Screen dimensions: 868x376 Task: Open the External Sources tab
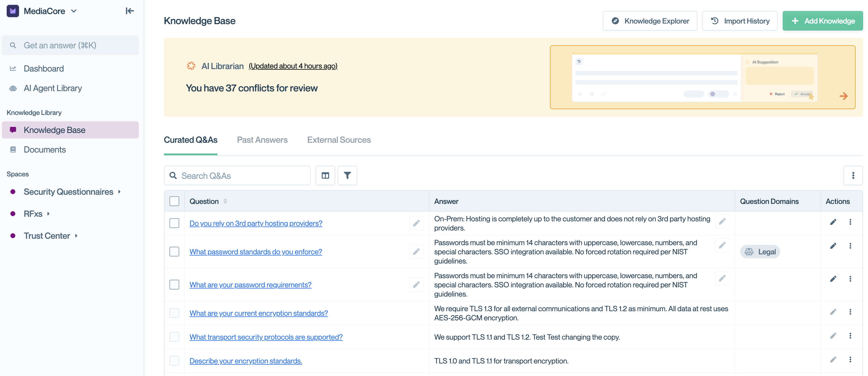click(x=339, y=140)
